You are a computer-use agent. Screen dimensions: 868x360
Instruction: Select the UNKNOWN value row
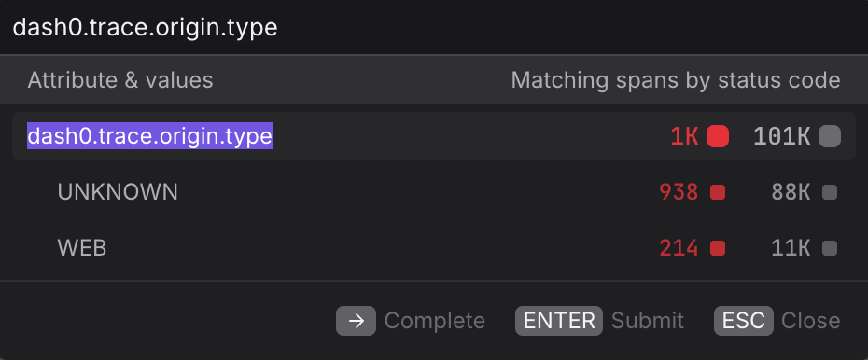[x=434, y=192]
